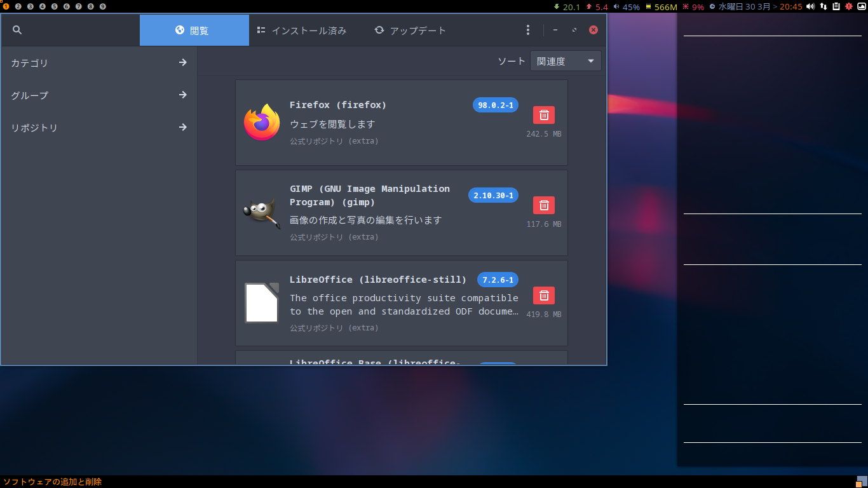The height and width of the screenshot is (488, 868).
Task: Switch to the インストール済み tab
Action: pos(302,30)
